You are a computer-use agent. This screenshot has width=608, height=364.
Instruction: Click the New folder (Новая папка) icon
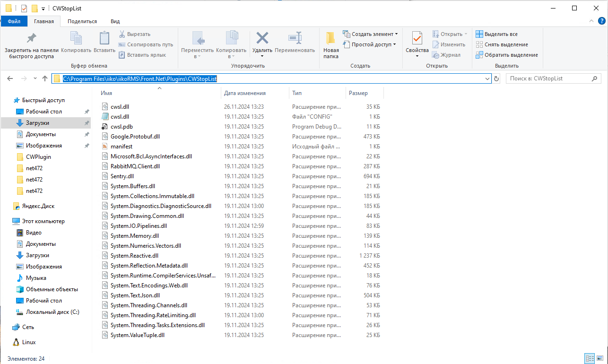[331, 38]
